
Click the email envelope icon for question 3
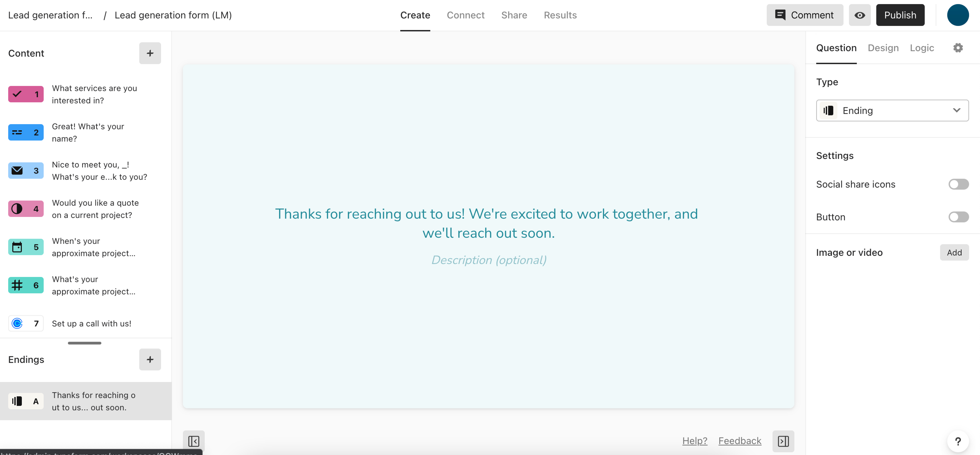[x=17, y=170]
